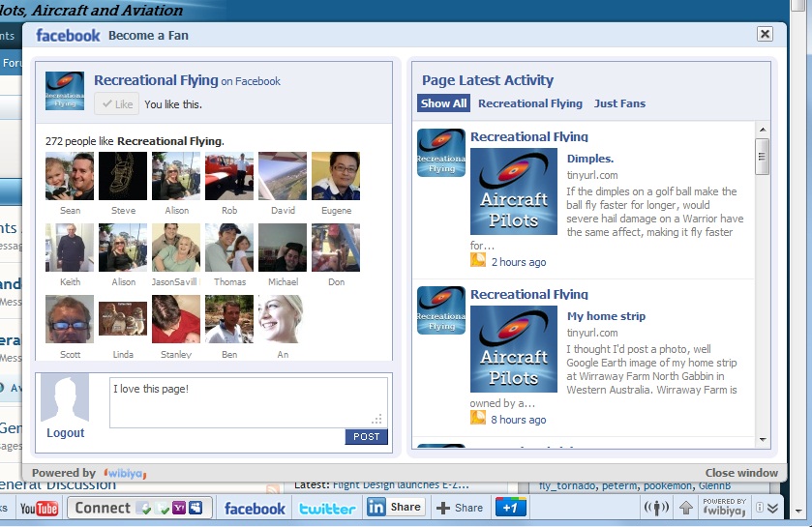This screenshot has height=527, width=812.
Task: Click the feed icon next to 8 hours ago
Action: (477, 418)
